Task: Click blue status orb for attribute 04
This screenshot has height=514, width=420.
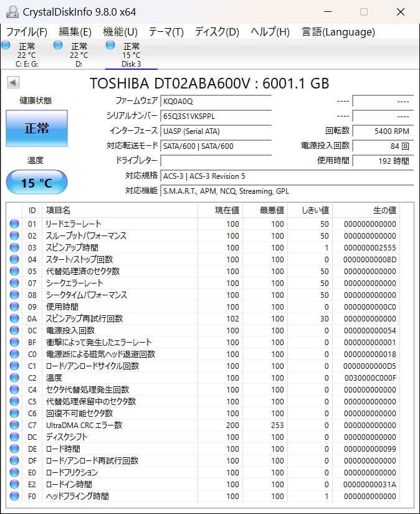Action: (14, 259)
